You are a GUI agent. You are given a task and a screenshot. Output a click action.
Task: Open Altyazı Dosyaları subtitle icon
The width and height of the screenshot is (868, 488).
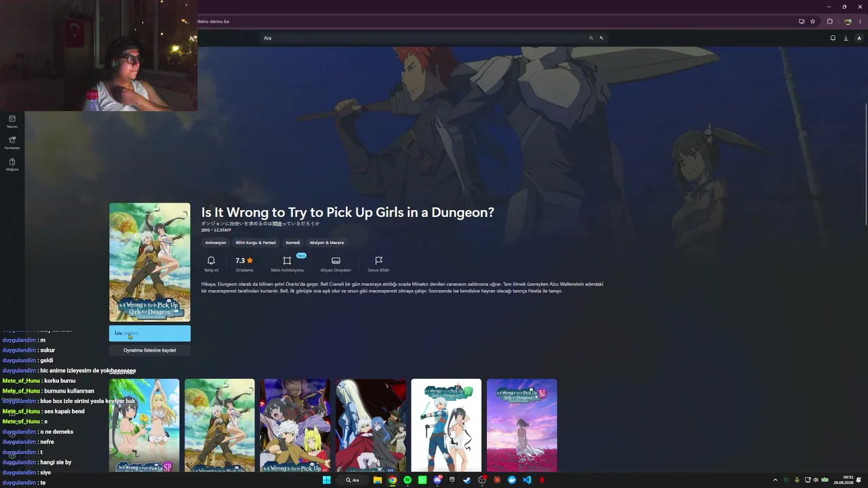[336, 261]
